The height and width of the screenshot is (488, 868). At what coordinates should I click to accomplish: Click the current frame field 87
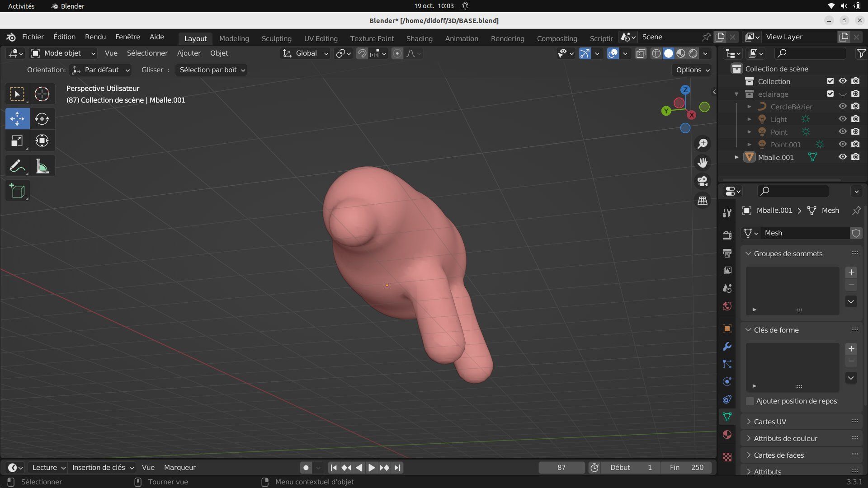[561, 468]
